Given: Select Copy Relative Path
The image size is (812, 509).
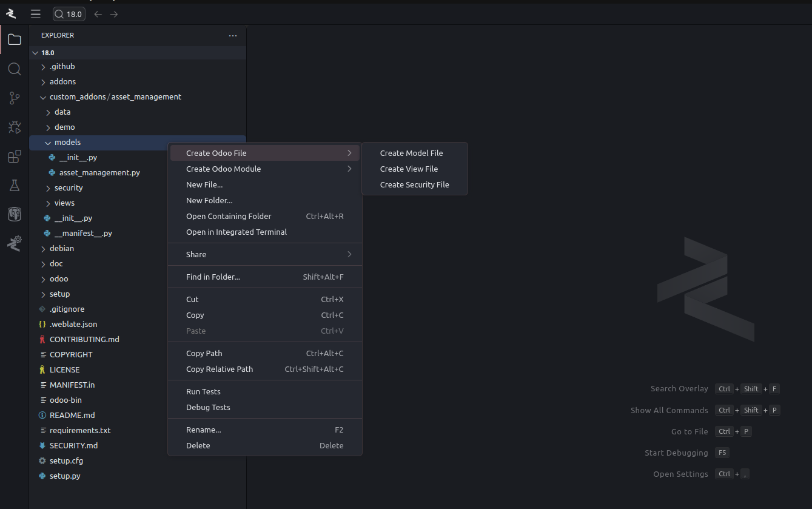Looking at the screenshot, I should [220, 369].
